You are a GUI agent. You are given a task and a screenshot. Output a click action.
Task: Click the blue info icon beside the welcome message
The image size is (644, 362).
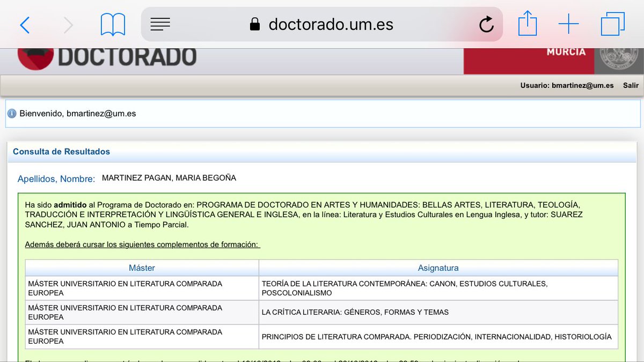click(12, 113)
